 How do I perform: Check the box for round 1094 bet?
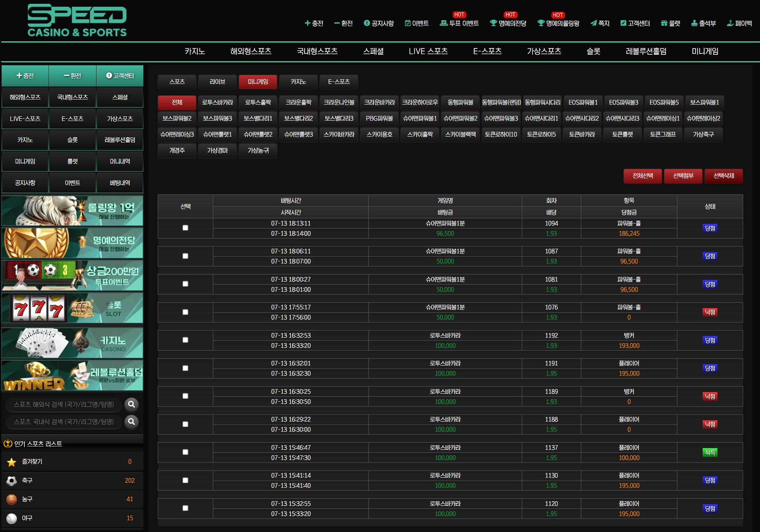coord(185,228)
